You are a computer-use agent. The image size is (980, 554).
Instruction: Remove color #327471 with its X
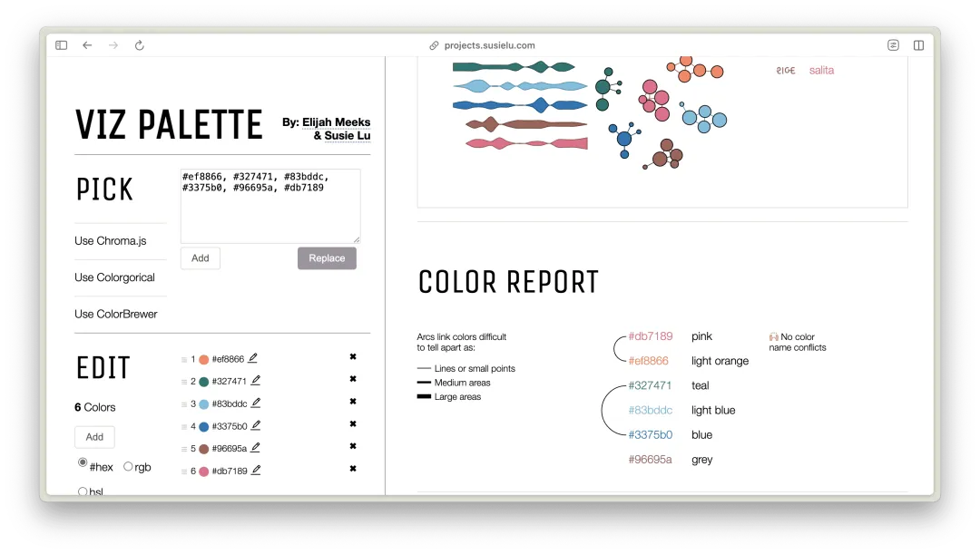353,379
